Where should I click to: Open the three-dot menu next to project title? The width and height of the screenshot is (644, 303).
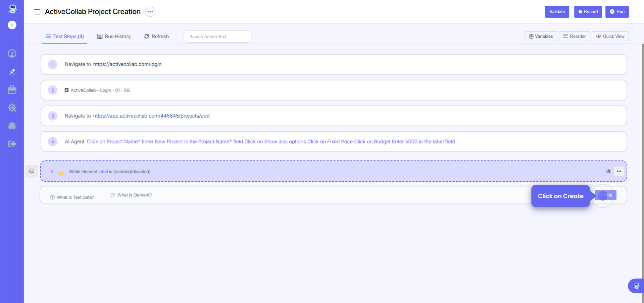point(150,12)
